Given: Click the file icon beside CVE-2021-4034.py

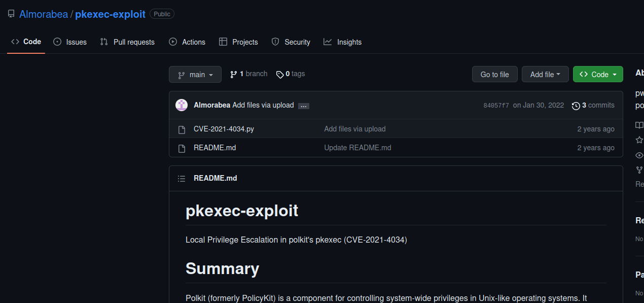Looking at the screenshot, I should [182, 129].
